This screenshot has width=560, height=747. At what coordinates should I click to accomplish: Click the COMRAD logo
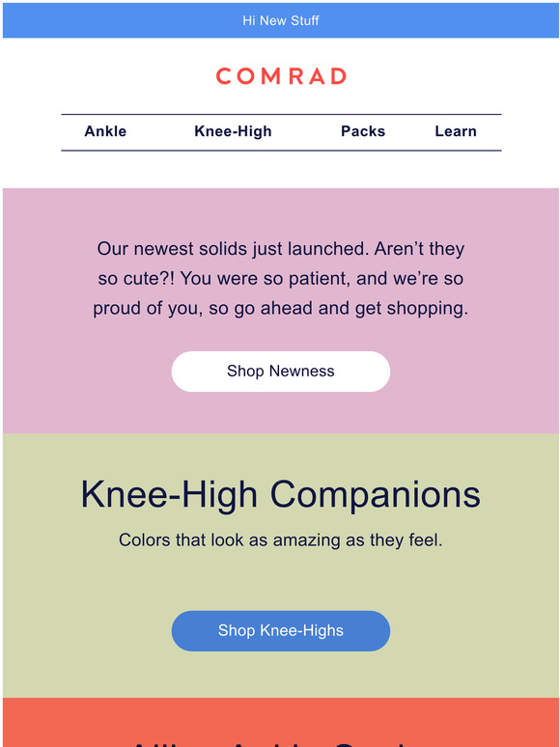[x=281, y=76]
